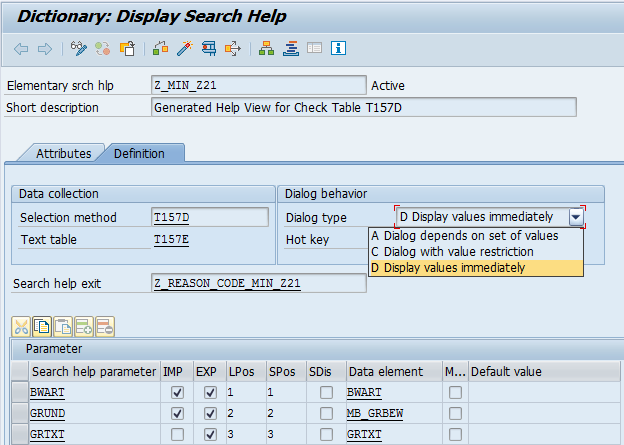Click the Data element column header
The height and width of the screenshot is (445, 624).
click(394, 371)
